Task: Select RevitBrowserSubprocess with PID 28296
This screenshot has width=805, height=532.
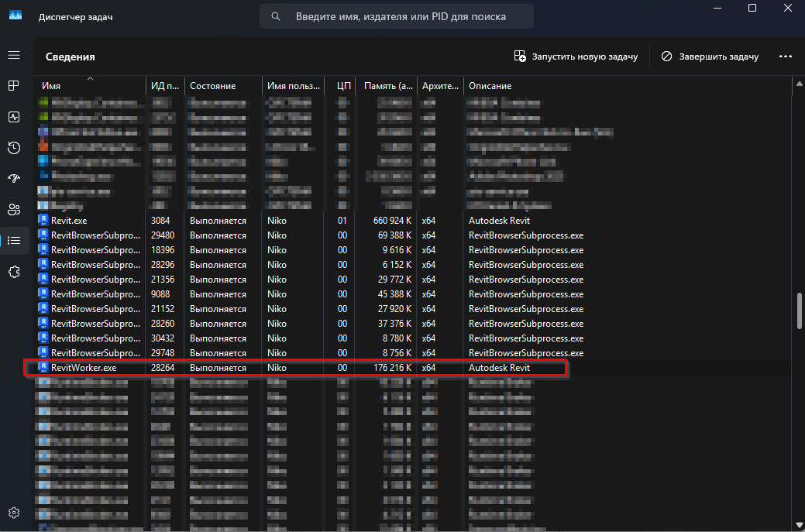Action: point(413,265)
